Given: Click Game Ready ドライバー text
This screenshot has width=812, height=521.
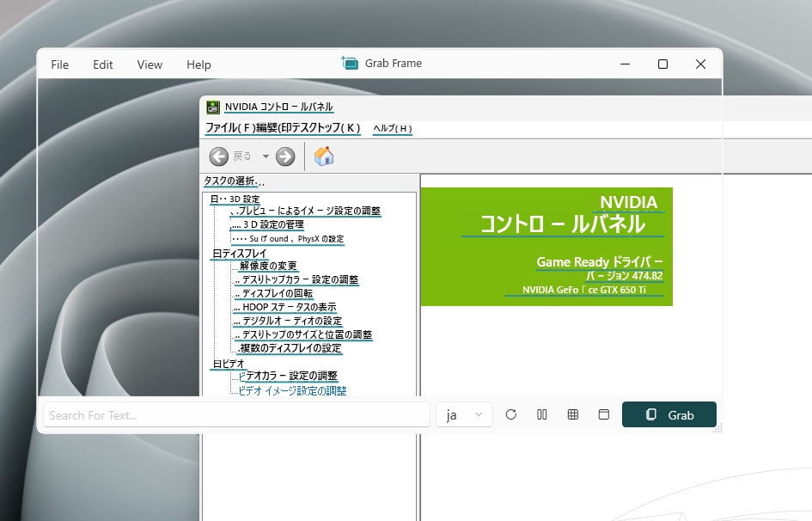Looking at the screenshot, I should (x=600, y=262).
